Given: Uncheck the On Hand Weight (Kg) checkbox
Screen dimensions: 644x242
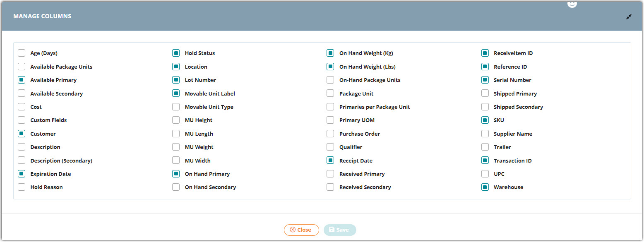Looking at the screenshot, I should [330, 53].
